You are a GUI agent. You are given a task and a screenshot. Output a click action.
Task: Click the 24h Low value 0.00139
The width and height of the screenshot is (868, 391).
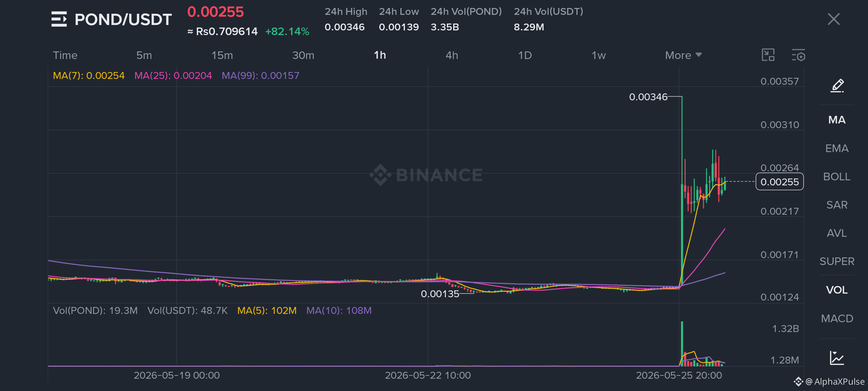(x=399, y=27)
